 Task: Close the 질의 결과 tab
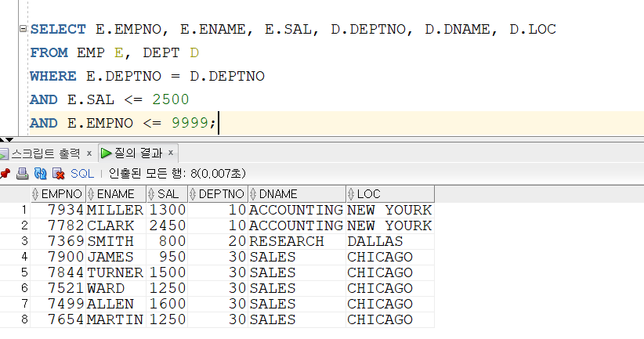171,153
